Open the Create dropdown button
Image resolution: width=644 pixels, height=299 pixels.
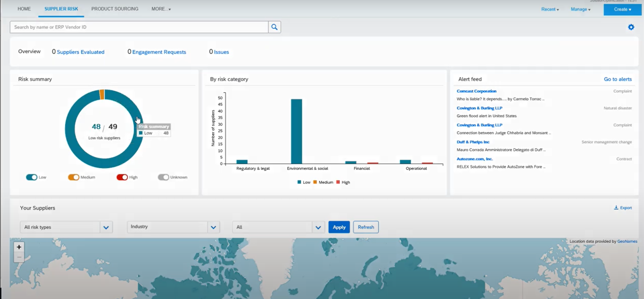click(622, 9)
